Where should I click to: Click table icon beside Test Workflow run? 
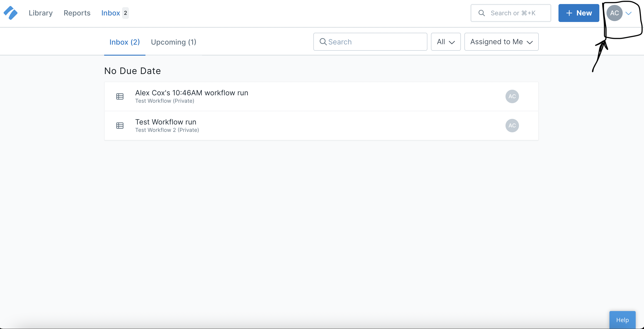click(120, 126)
